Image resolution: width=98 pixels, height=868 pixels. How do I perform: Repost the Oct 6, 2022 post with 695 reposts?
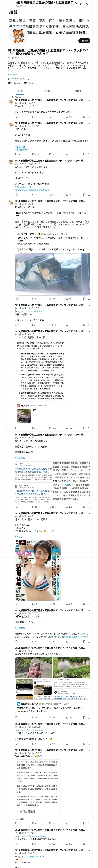pos(35,154)
